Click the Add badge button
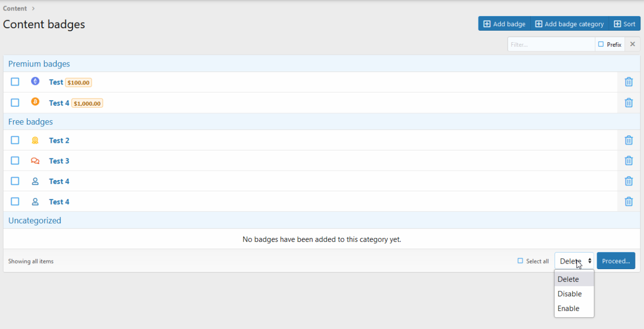The width and height of the screenshot is (644, 329). pyautogui.click(x=504, y=24)
